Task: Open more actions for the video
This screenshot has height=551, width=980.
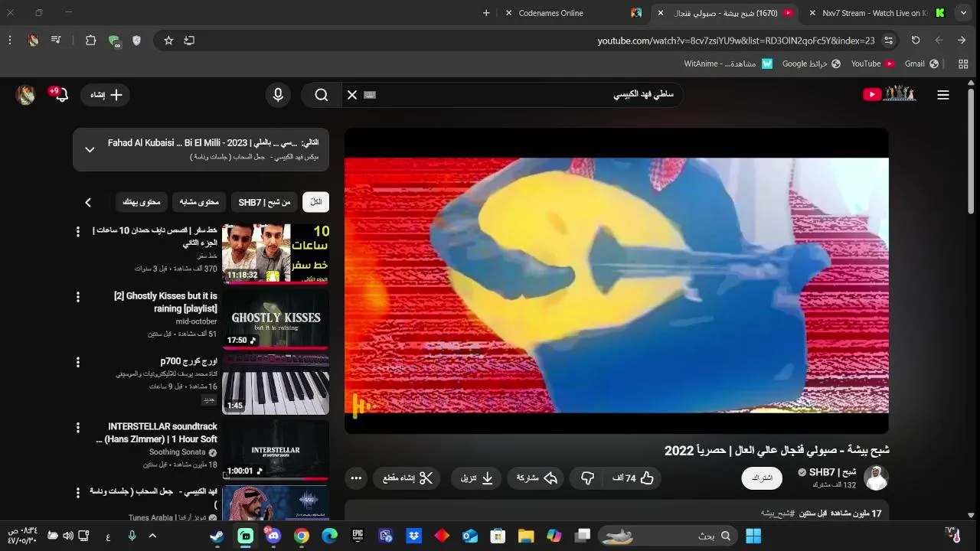Action: (356, 478)
